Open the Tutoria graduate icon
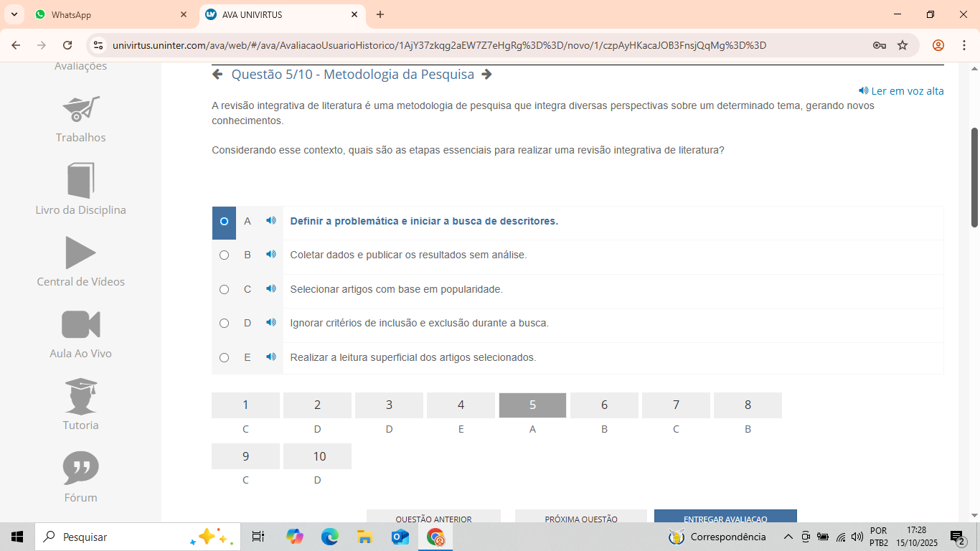This screenshot has height=551, width=980. click(x=80, y=396)
